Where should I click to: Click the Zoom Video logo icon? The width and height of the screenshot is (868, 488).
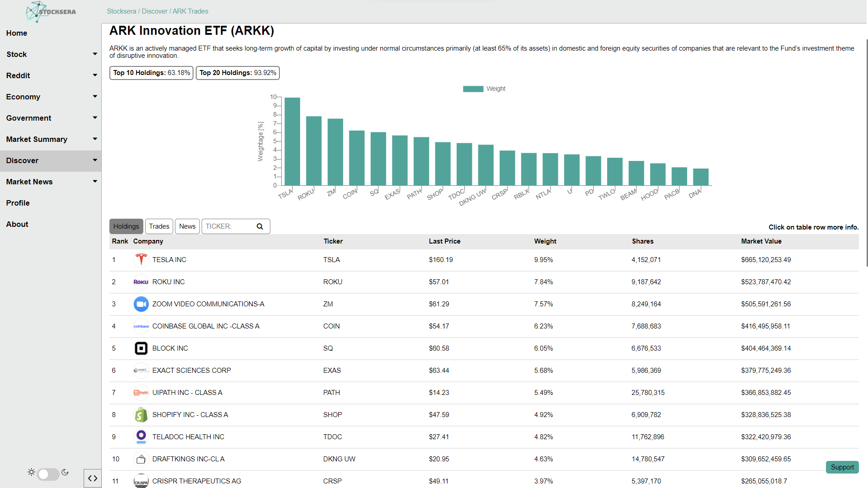tap(141, 304)
